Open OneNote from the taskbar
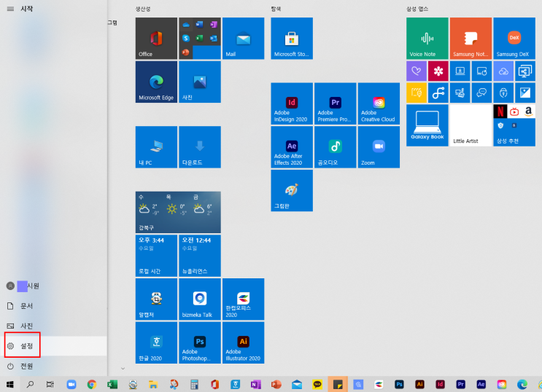Screen dimensions: 542x392 pos(256,384)
